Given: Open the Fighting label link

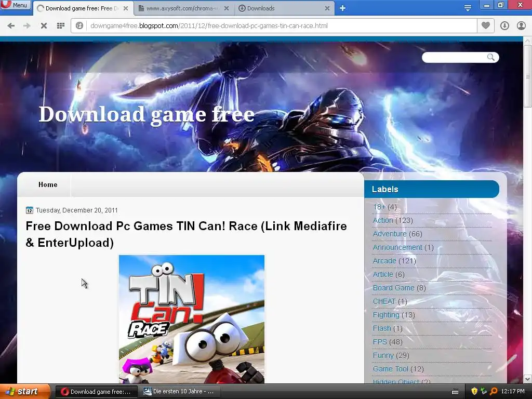Looking at the screenshot, I should click(386, 315).
